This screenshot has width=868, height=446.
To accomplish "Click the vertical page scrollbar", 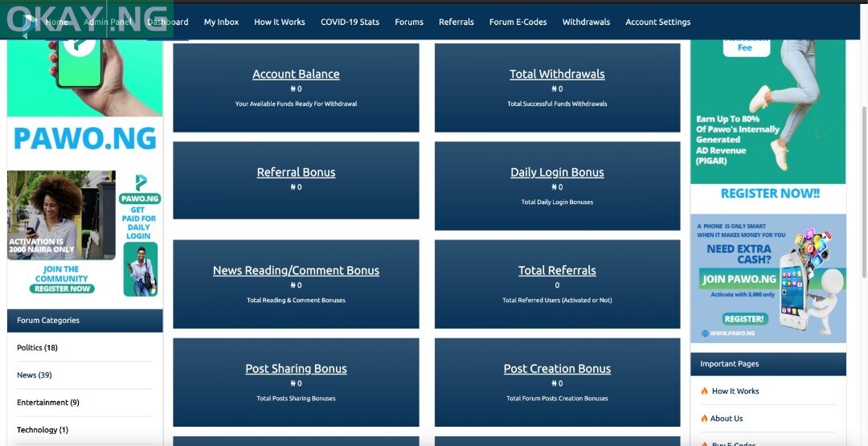I will tap(864, 193).
